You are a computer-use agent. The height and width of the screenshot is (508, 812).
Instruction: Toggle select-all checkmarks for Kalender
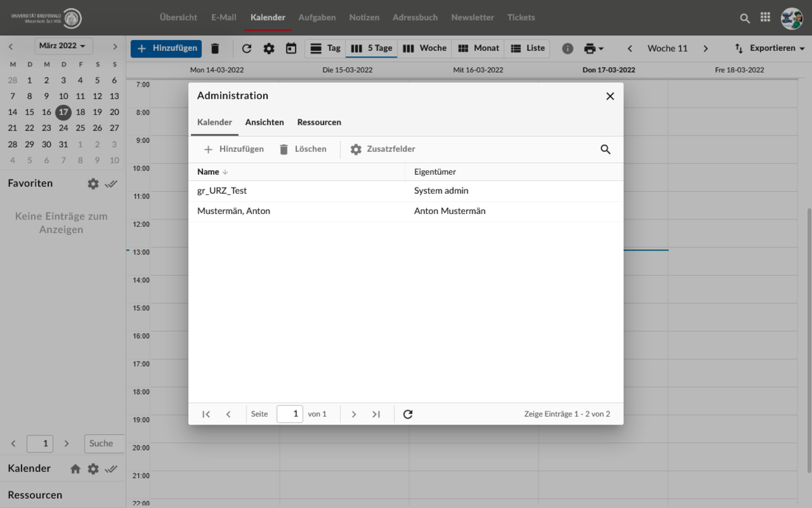click(x=112, y=469)
